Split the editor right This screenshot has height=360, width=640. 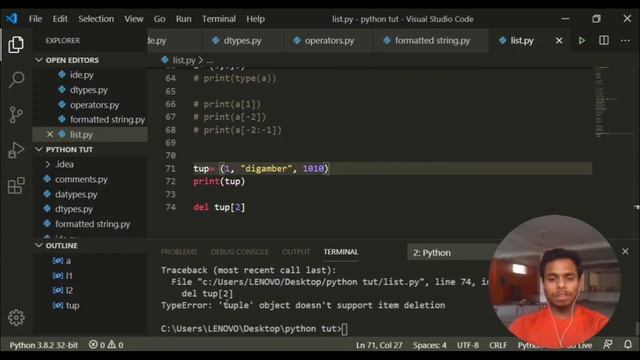[x=604, y=40]
